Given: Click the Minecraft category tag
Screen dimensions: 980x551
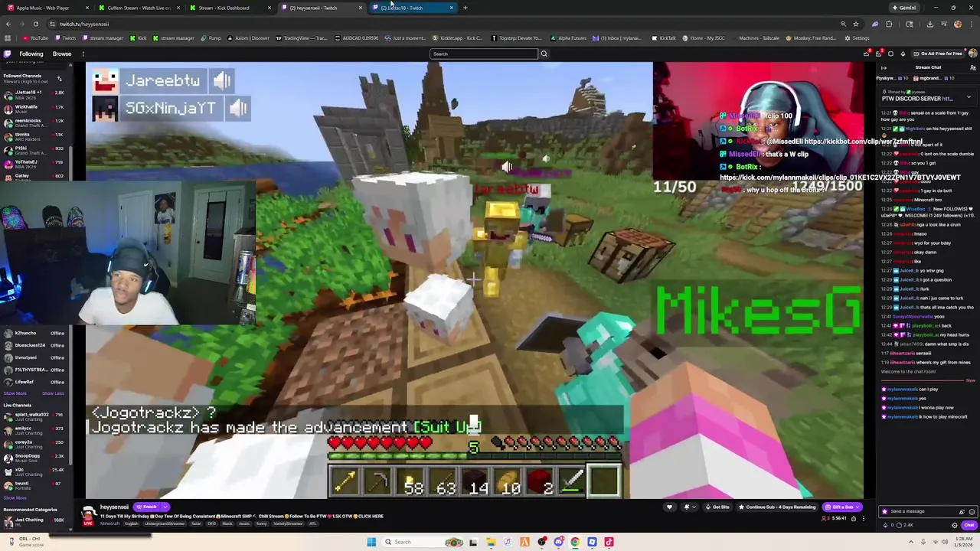Looking at the screenshot, I should tap(109, 523).
